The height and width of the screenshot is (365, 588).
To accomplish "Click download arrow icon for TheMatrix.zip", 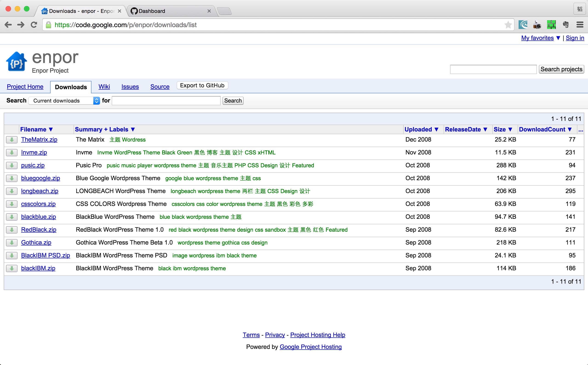I will [x=11, y=140].
